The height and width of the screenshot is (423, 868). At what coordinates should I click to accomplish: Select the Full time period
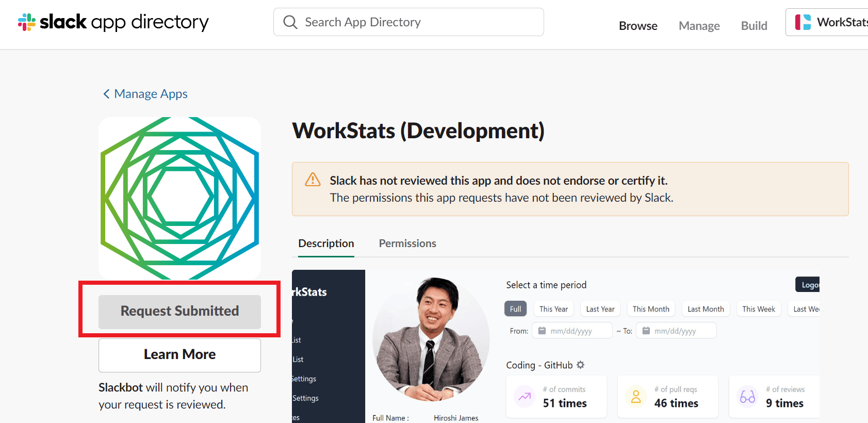point(515,308)
